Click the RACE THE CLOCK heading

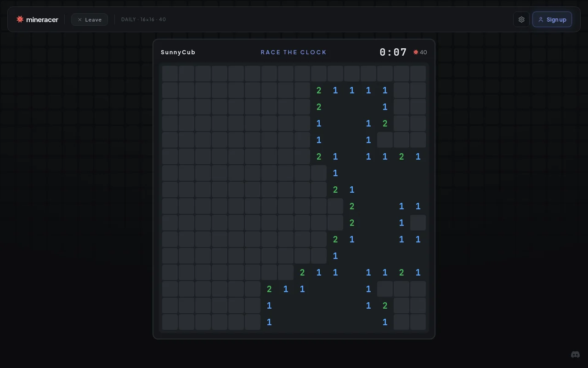click(294, 52)
